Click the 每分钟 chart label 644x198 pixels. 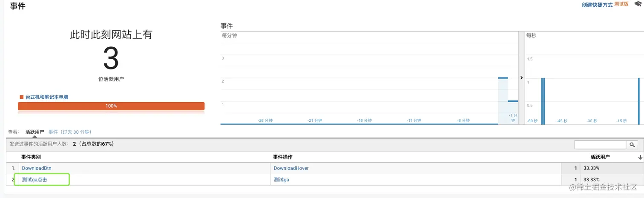229,36
